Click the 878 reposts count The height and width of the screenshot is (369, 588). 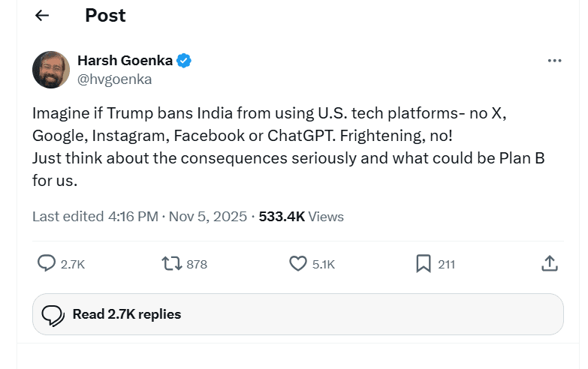[197, 264]
